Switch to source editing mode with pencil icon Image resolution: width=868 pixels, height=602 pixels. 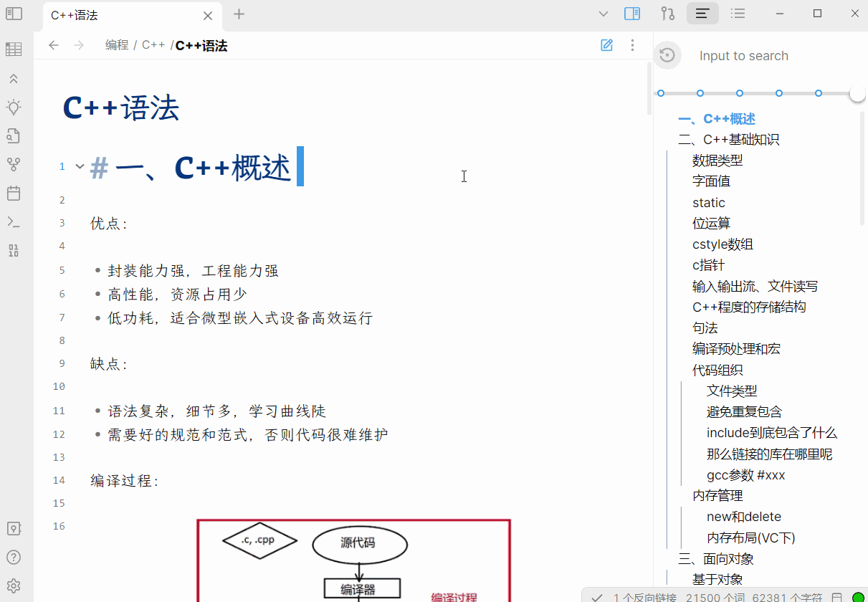tap(606, 45)
